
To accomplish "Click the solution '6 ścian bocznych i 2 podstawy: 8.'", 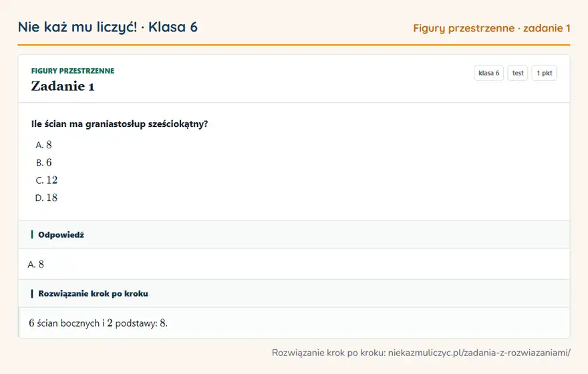I will 98,323.
